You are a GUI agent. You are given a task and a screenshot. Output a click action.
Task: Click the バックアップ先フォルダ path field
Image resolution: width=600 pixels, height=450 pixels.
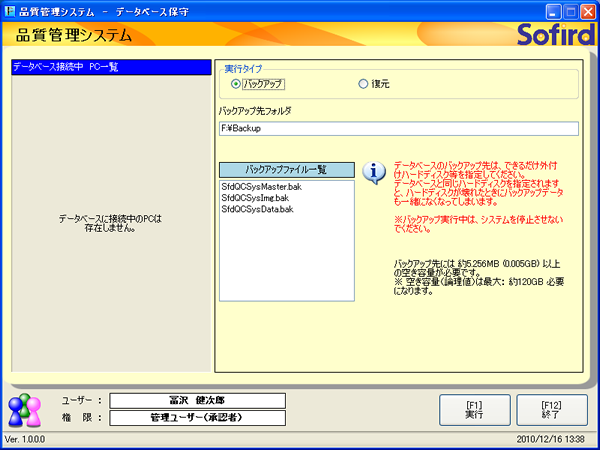(398, 128)
